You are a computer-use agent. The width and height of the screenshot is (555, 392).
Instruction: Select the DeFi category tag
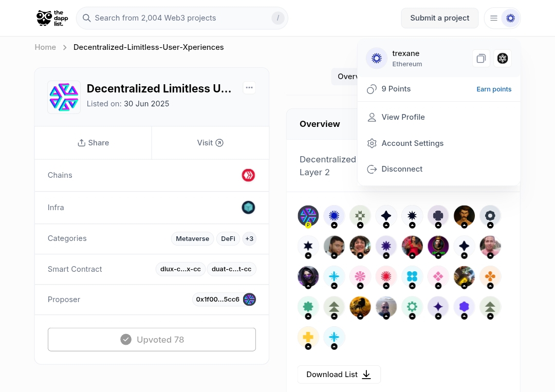pyautogui.click(x=228, y=239)
